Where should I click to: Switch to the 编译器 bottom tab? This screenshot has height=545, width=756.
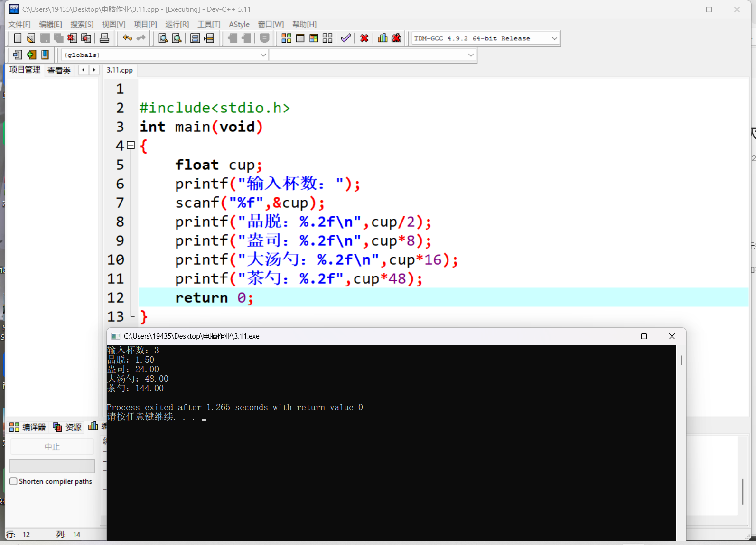(28, 427)
